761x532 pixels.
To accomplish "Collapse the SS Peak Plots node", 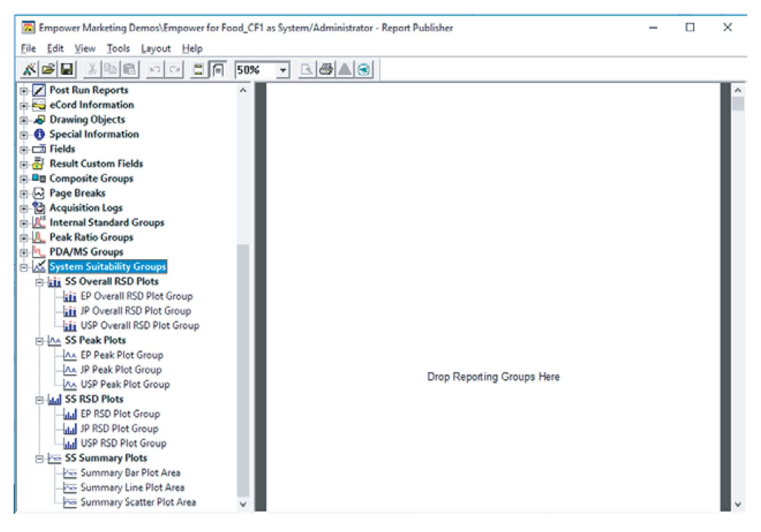I will pos(40,341).
